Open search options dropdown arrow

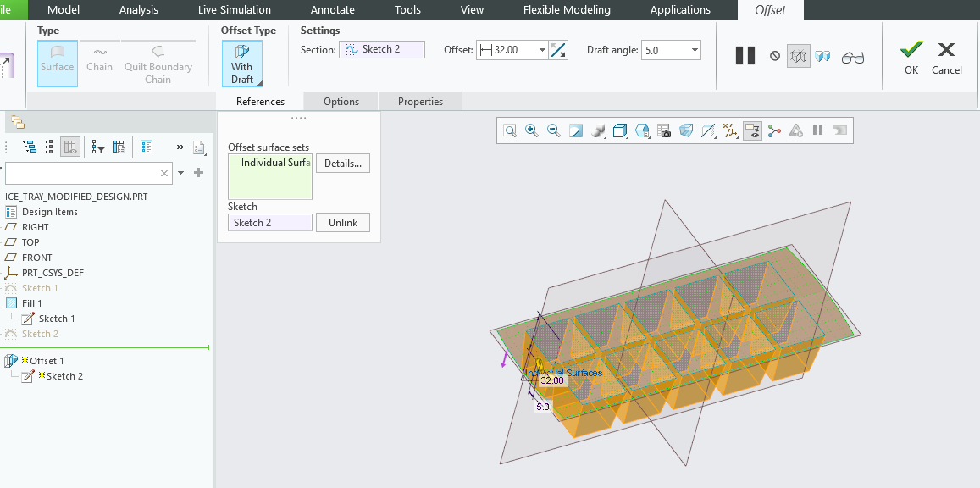pyautogui.click(x=181, y=173)
